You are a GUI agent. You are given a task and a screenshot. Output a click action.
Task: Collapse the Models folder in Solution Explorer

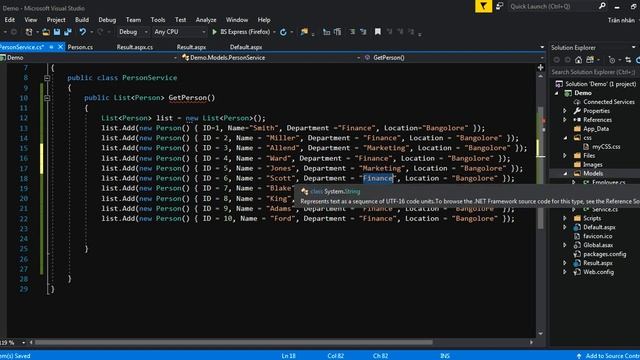click(565, 173)
